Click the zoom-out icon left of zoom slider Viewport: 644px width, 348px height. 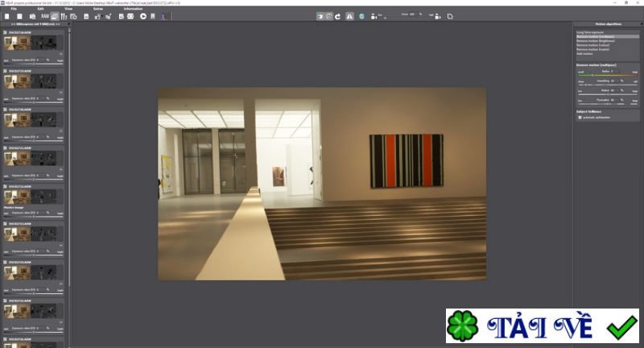click(x=374, y=17)
